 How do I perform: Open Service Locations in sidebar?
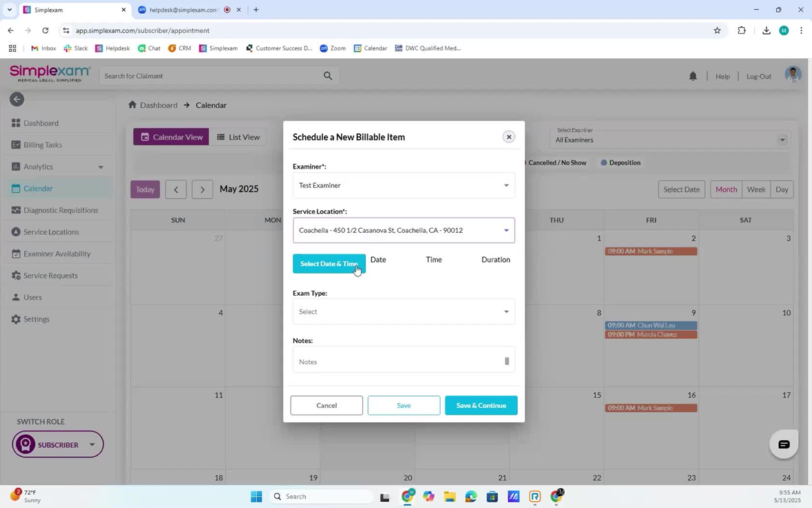tap(45, 232)
